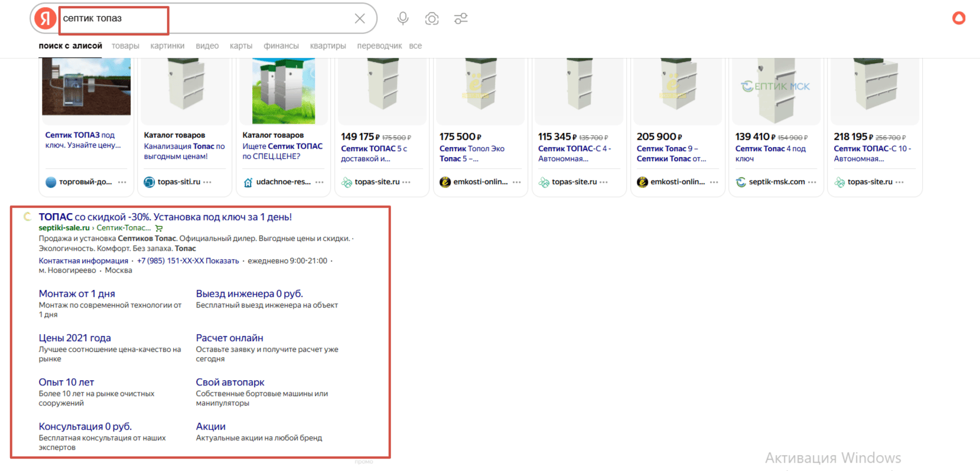Open 'Септик ТОПАЗ под ключ. Узнайте цену...' link
This screenshot has height=471, width=980.
[x=83, y=140]
